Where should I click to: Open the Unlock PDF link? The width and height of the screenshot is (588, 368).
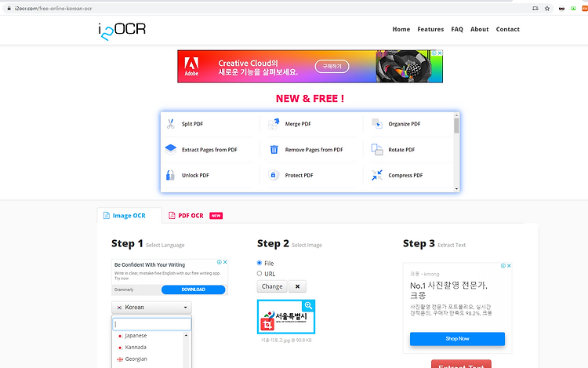pos(195,175)
